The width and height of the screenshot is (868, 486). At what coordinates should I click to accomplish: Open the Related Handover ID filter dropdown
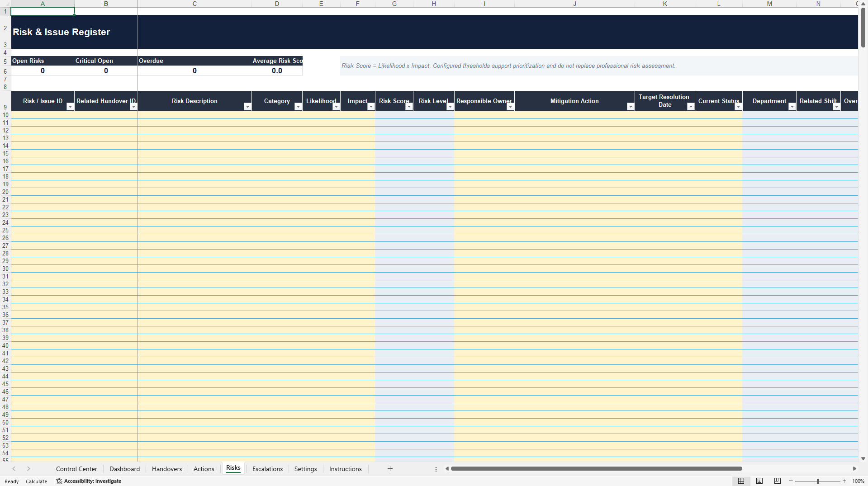click(x=133, y=107)
